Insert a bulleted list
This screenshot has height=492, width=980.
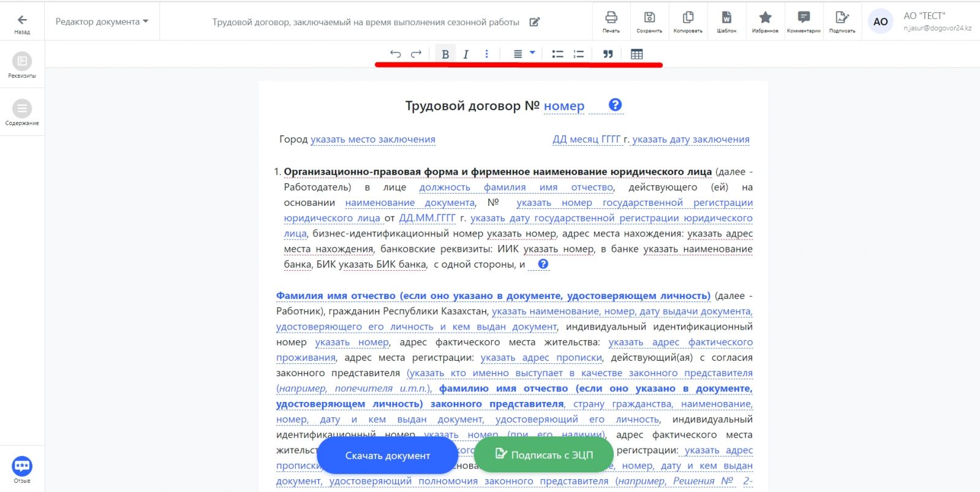click(557, 54)
